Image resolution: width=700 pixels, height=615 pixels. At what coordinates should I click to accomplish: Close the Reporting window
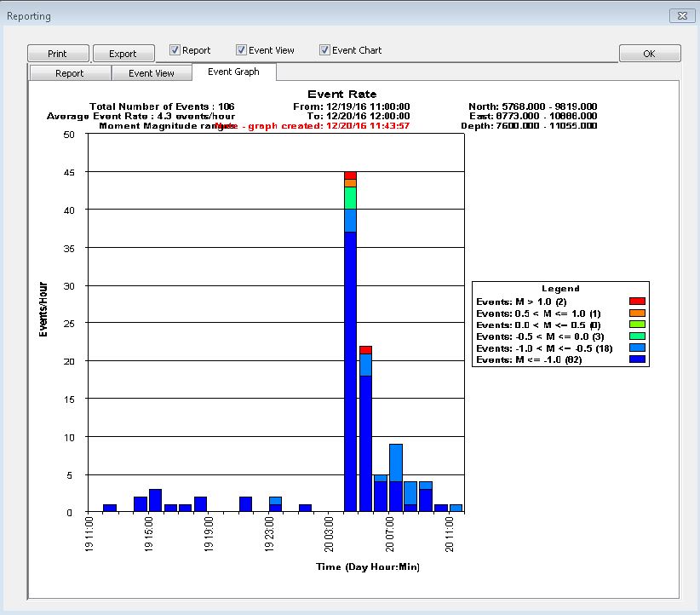click(x=681, y=15)
